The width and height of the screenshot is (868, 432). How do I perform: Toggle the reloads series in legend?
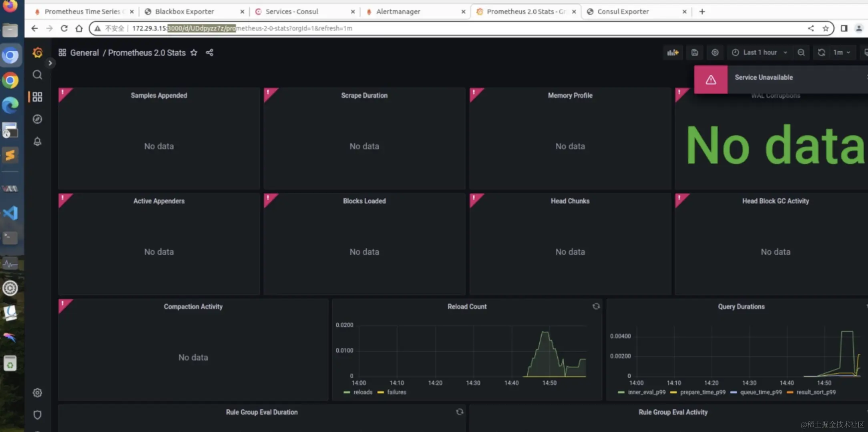[x=358, y=392]
